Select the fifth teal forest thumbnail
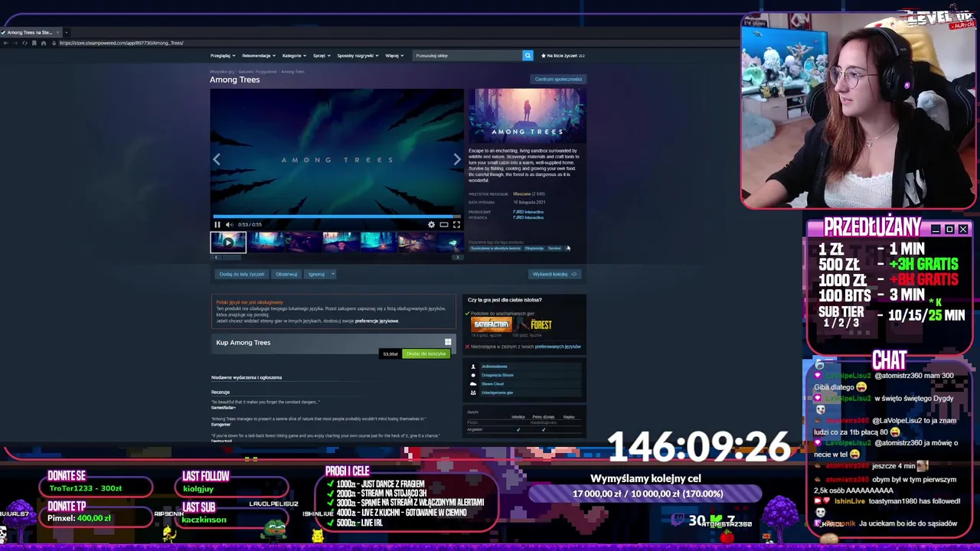 pos(377,243)
